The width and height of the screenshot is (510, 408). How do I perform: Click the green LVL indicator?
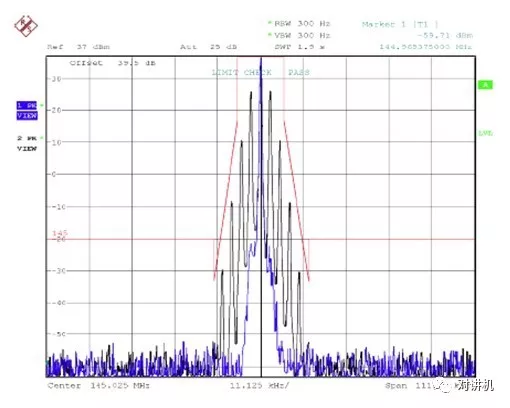tap(485, 133)
